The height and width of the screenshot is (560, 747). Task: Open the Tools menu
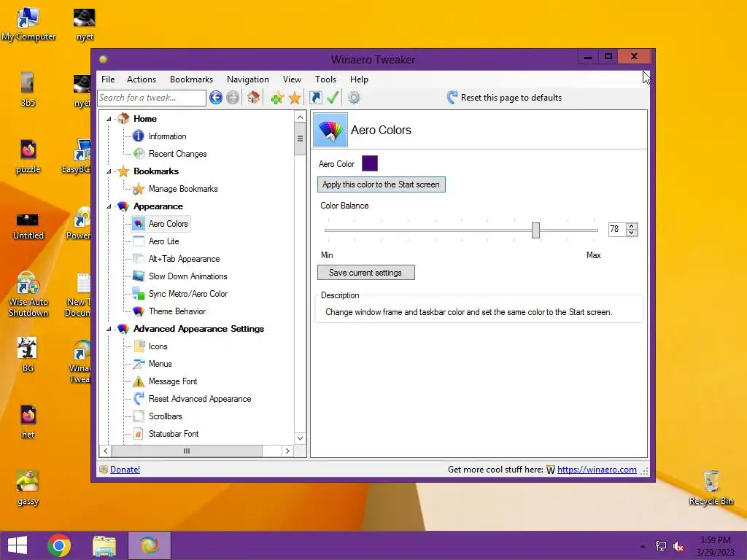pyautogui.click(x=326, y=79)
